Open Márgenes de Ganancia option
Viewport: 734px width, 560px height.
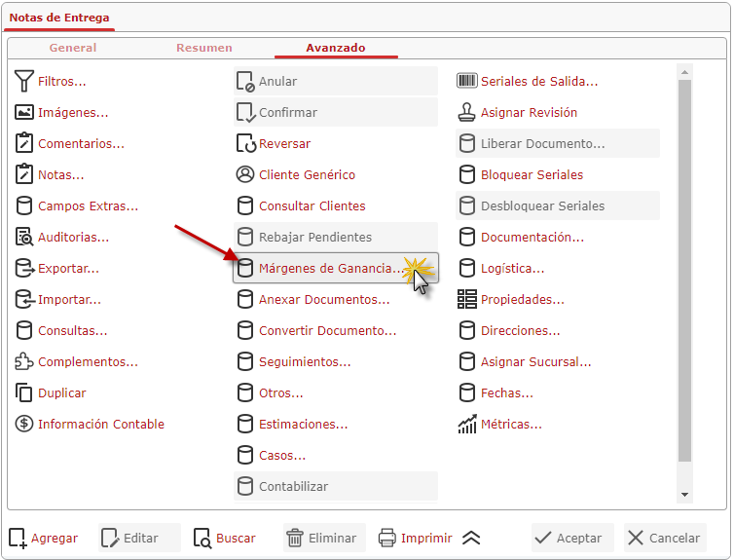tap(336, 268)
